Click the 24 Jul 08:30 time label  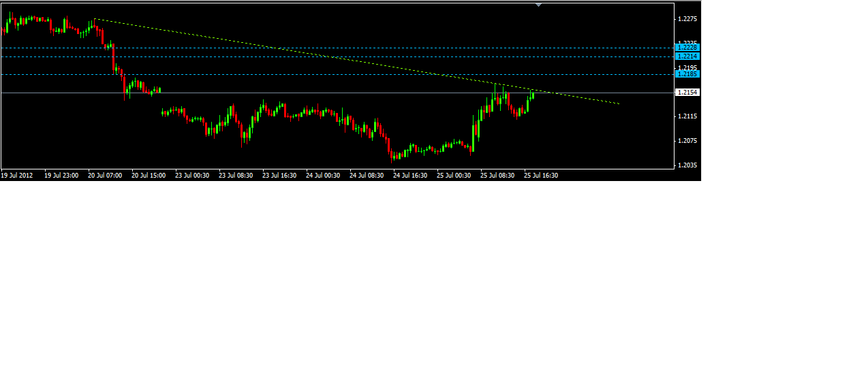pos(367,176)
